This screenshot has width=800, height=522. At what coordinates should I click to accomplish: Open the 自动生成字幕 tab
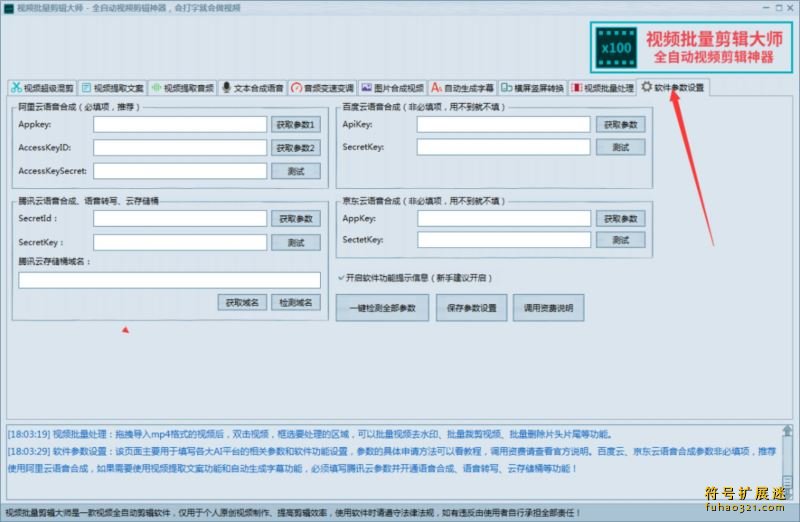click(462, 88)
